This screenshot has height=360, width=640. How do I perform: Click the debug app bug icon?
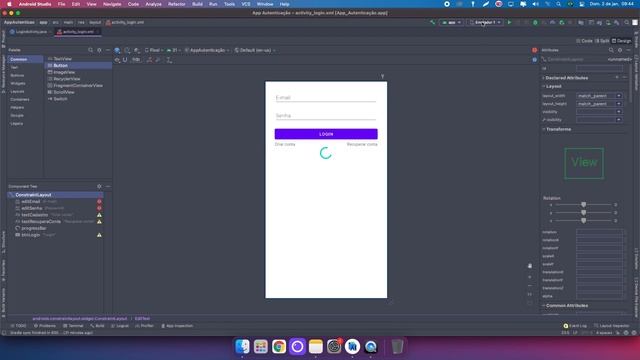[535, 22]
